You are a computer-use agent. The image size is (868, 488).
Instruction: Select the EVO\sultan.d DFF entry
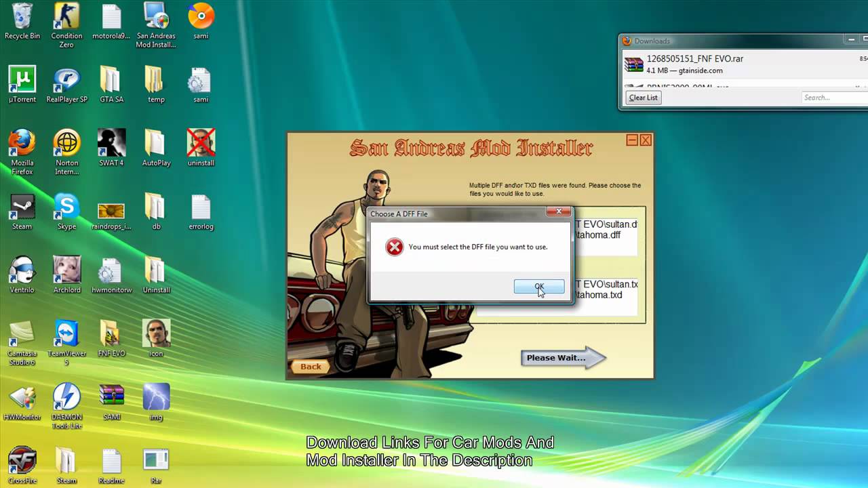click(x=606, y=224)
